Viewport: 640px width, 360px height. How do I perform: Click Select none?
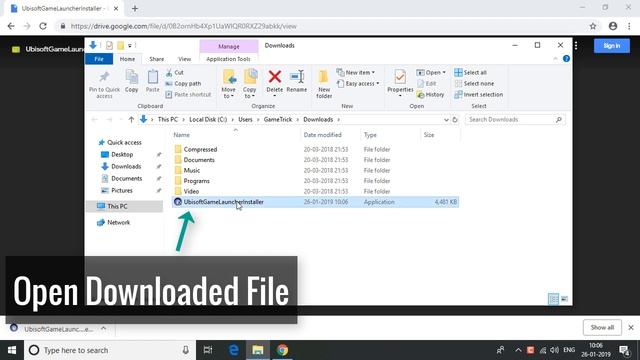tap(474, 84)
